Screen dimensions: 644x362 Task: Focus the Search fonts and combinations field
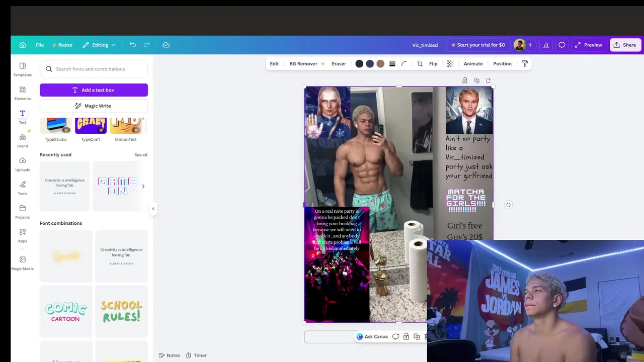pyautogui.click(x=94, y=69)
